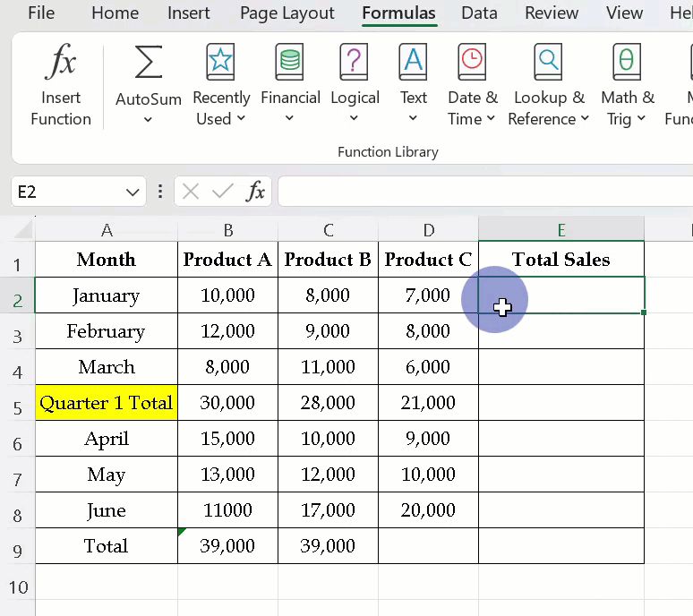Select column B header
The width and height of the screenshot is (693, 616).
click(227, 230)
